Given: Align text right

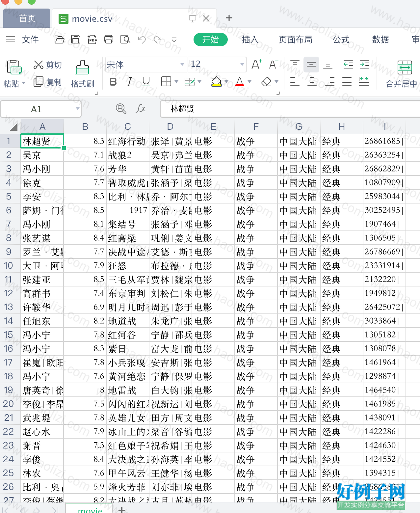Looking at the screenshot, I should pos(329,81).
